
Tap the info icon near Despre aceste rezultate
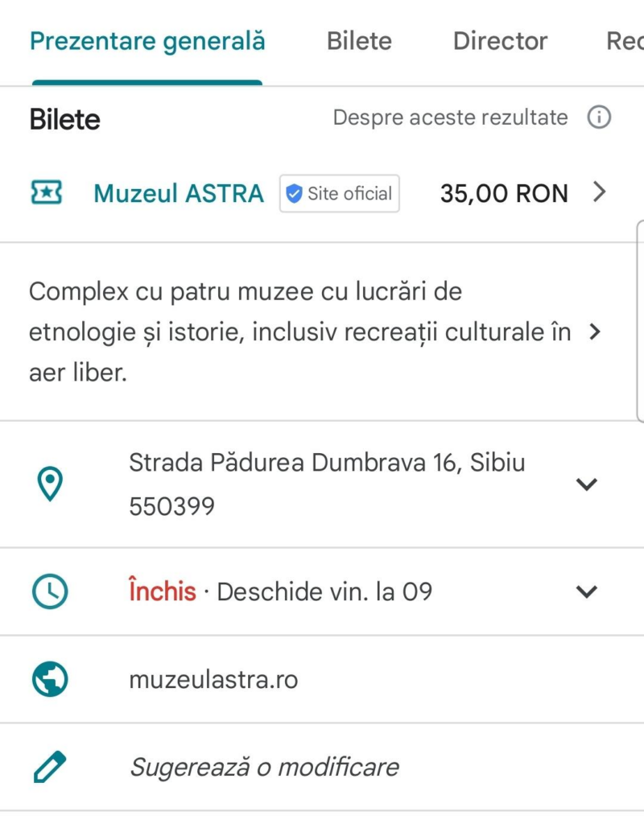pos(599,118)
